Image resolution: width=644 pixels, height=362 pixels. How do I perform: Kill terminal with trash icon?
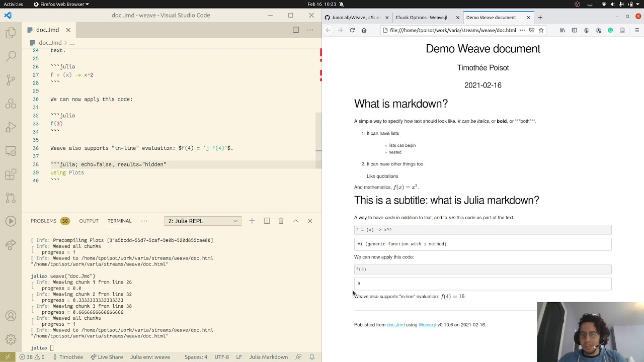point(281,221)
